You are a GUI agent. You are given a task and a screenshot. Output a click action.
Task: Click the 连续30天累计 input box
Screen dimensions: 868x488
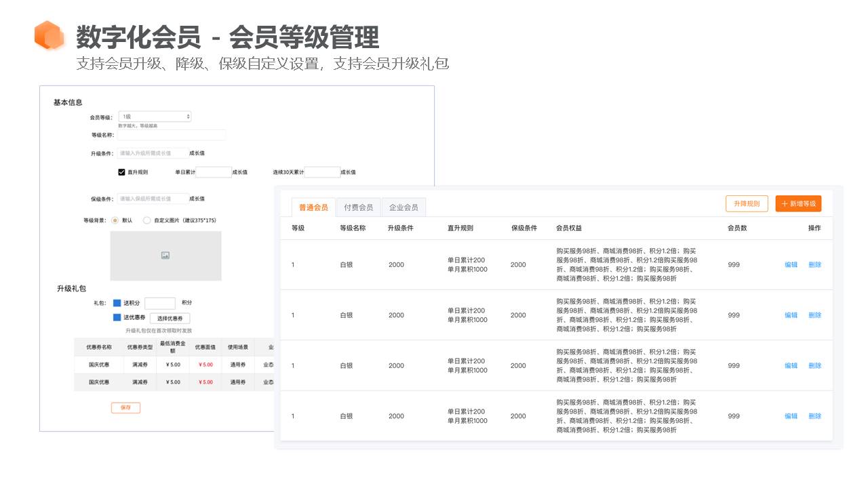point(322,172)
